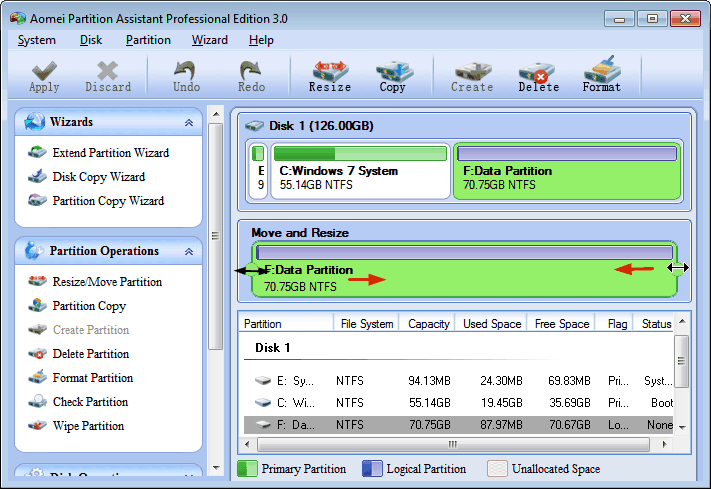The height and width of the screenshot is (489, 711).
Task: Click the Logical Partition legend swatch
Action: 372,469
